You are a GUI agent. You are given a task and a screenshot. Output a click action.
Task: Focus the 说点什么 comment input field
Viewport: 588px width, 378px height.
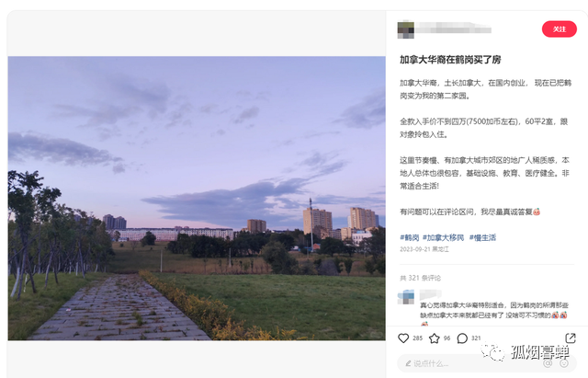(487, 363)
